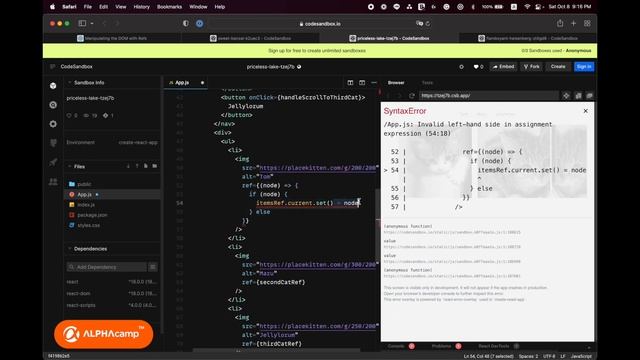Select index.js in the file tree
The image size is (640, 360).
(x=86, y=204)
